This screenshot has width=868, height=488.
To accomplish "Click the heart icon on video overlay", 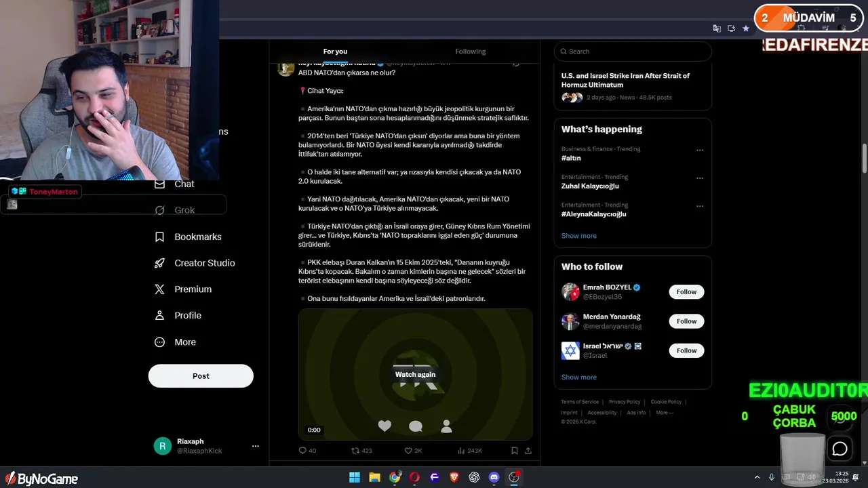I will [384, 426].
